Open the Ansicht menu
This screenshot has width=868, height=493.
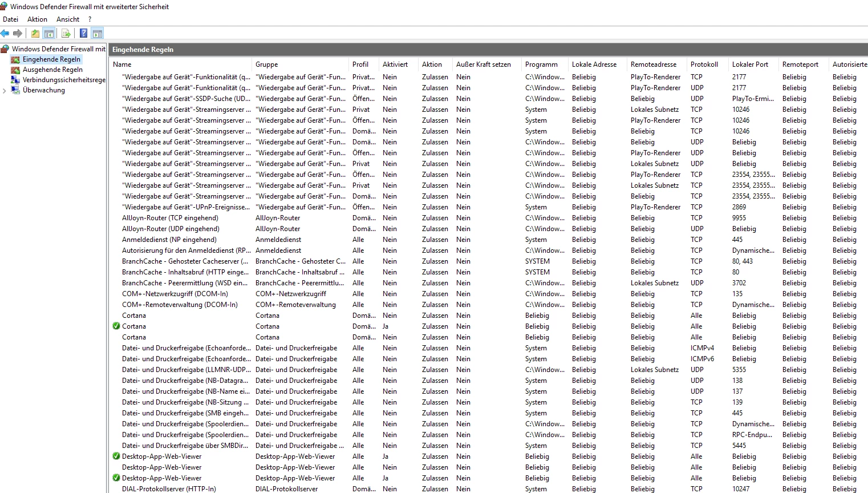[x=68, y=19]
